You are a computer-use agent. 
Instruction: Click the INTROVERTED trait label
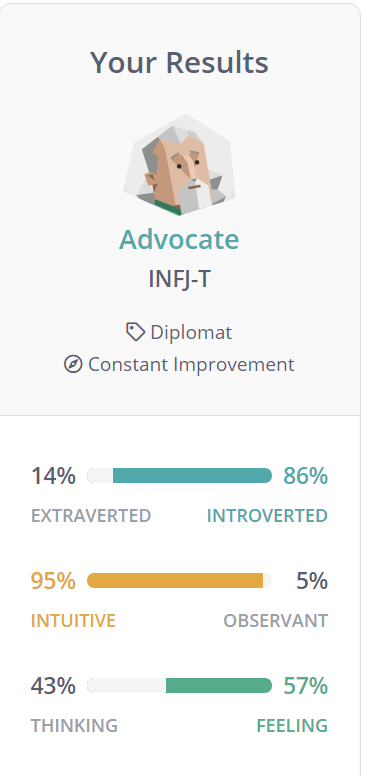(267, 516)
